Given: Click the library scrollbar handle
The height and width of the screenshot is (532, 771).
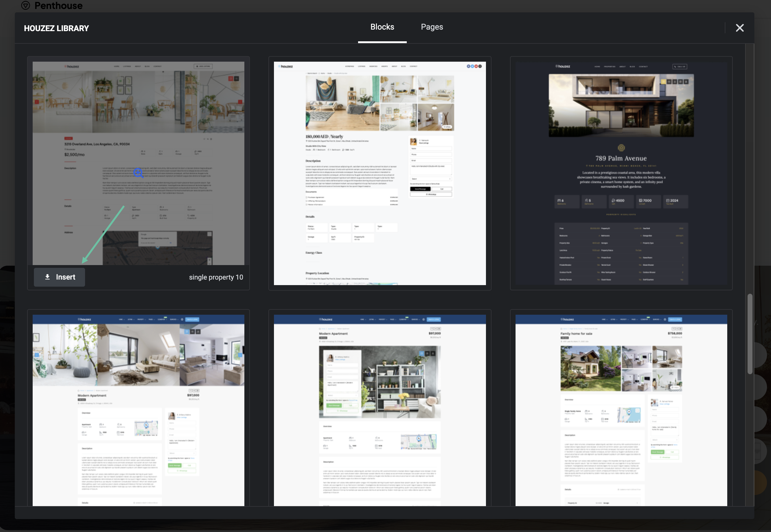Looking at the screenshot, I should (750, 334).
